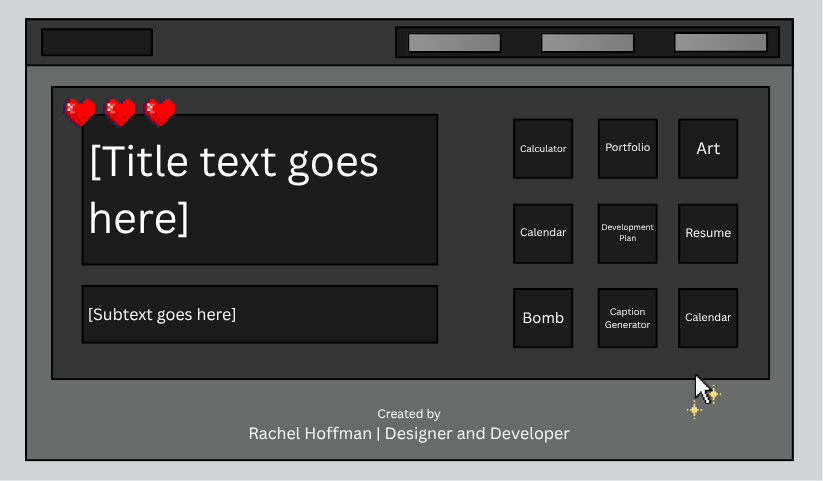Open the Calendar tile beneath Resume
Screen dimensions: 823x481
coord(708,318)
